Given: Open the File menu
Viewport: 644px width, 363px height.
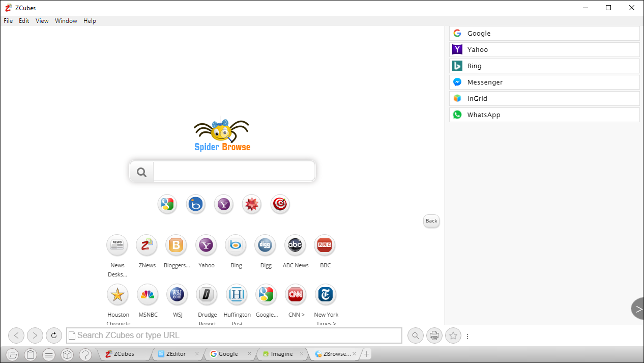Looking at the screenshot, I should [8, 21].
